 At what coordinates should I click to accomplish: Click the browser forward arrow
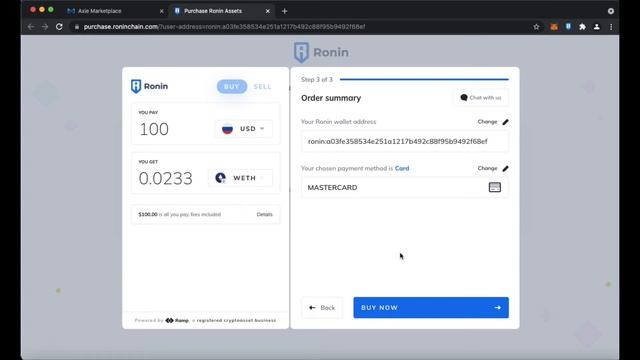click(x=45, y=27)
